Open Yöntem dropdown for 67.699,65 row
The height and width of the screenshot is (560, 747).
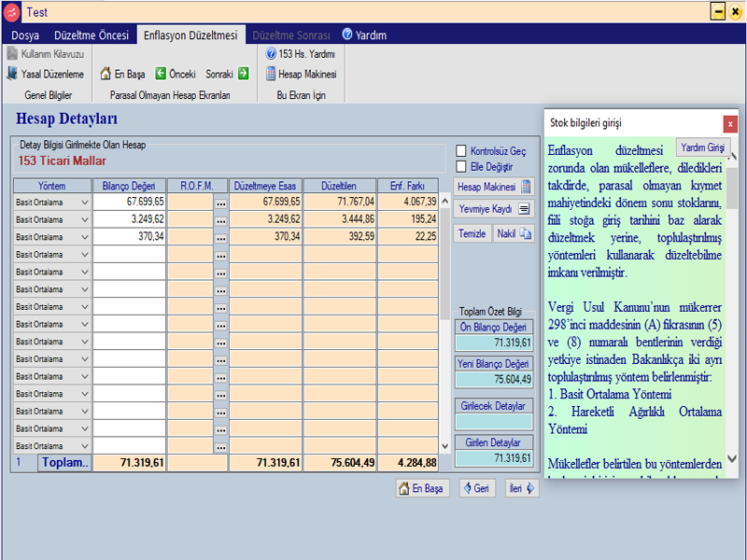tap(84, 203)
